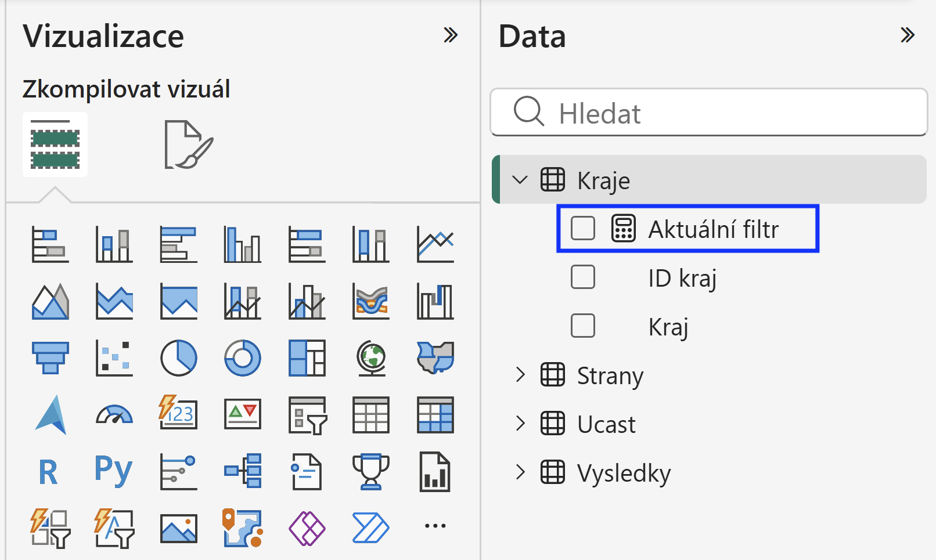Select the table visual
936x560 pixels.
(371, 415)
